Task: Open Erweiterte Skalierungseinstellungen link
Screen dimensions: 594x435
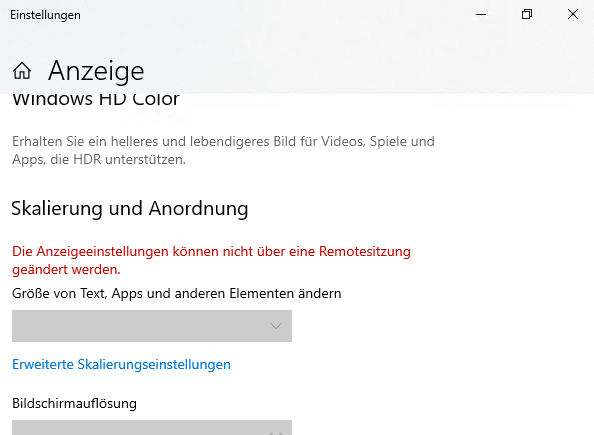Action: coord(121,364)
